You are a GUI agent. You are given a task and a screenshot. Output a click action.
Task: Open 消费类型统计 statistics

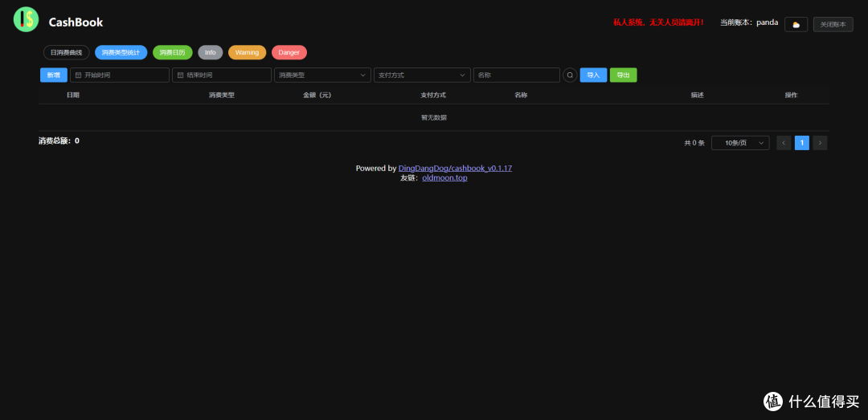pos(121,52)
